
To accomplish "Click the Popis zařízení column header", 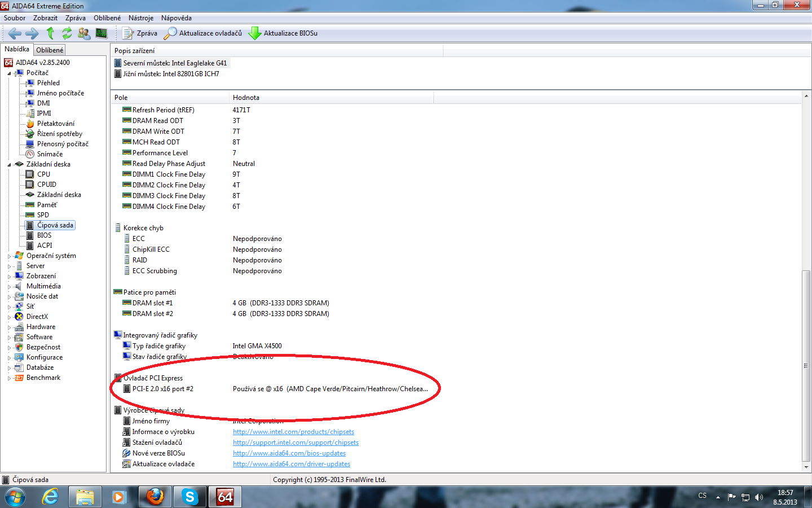I will pos(277,51).
